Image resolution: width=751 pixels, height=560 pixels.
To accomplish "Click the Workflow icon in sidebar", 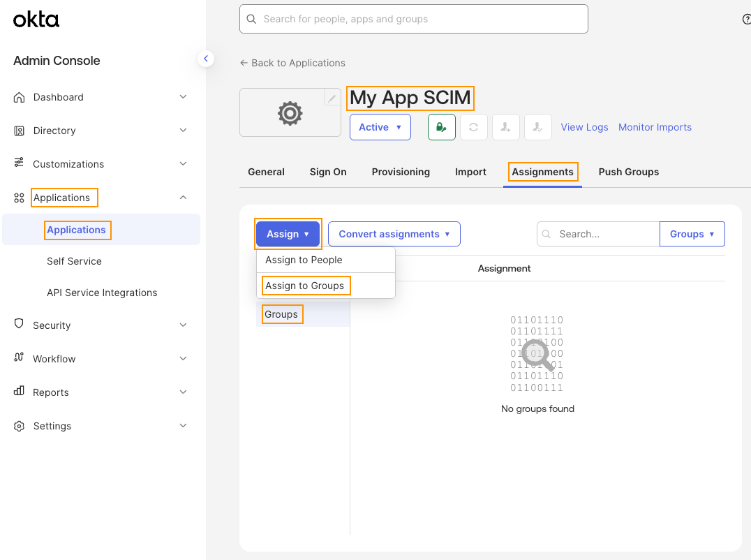I will click(19, 358).
